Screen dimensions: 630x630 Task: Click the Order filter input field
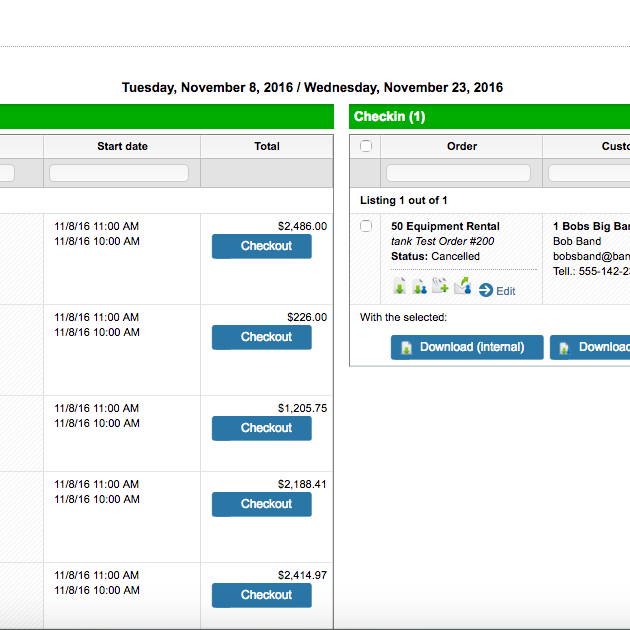pos(458,173)
